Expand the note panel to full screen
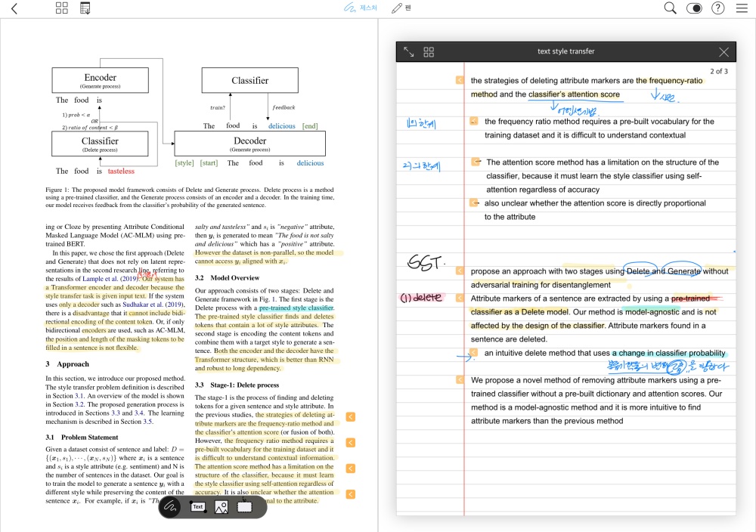 [408, 52]
